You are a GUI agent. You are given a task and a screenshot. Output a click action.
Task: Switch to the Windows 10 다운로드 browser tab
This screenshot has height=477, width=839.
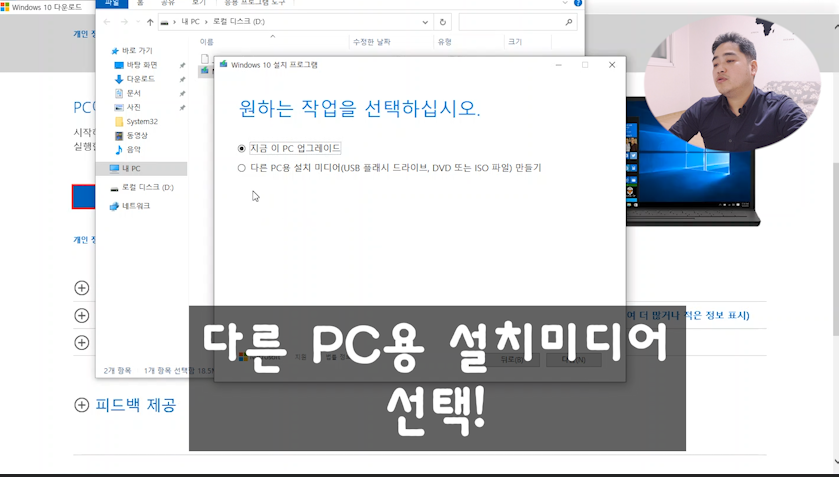42,7
